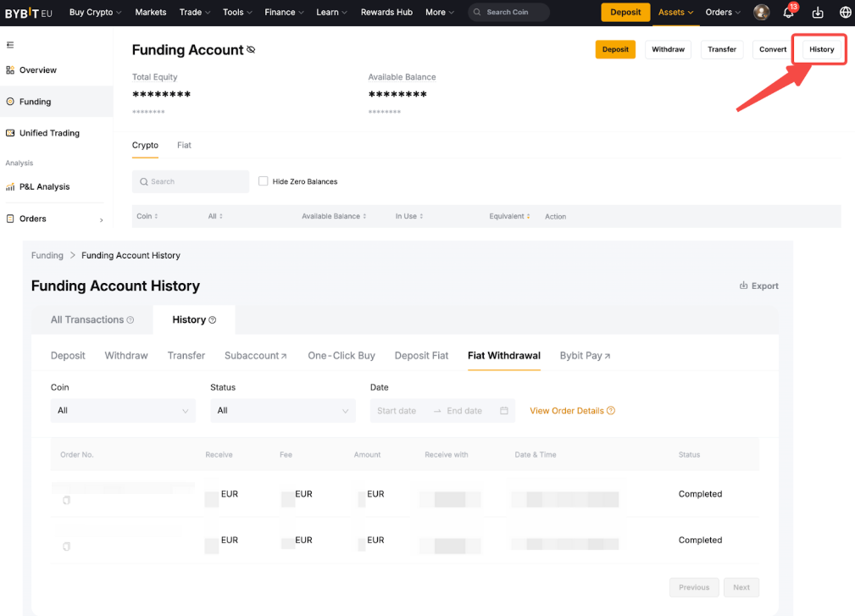Click the globe language icon
Screen dimensions: 855x616
[845, 13]
